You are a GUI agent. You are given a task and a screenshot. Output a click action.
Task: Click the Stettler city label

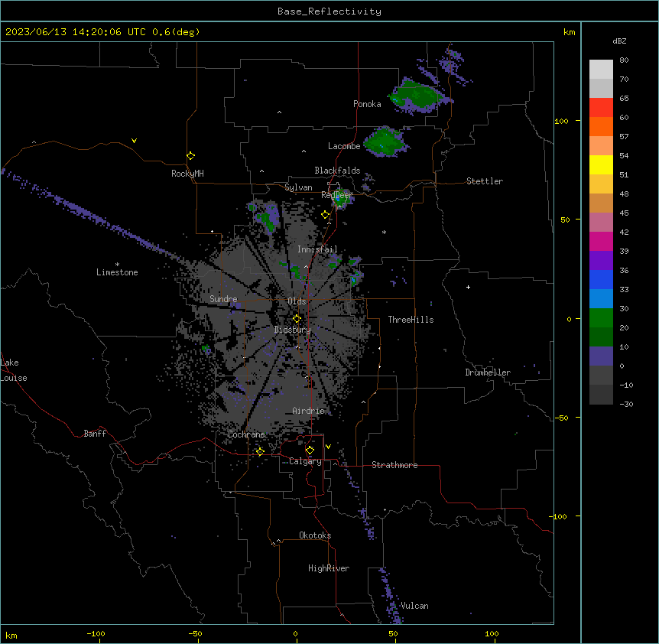[485, 181]
